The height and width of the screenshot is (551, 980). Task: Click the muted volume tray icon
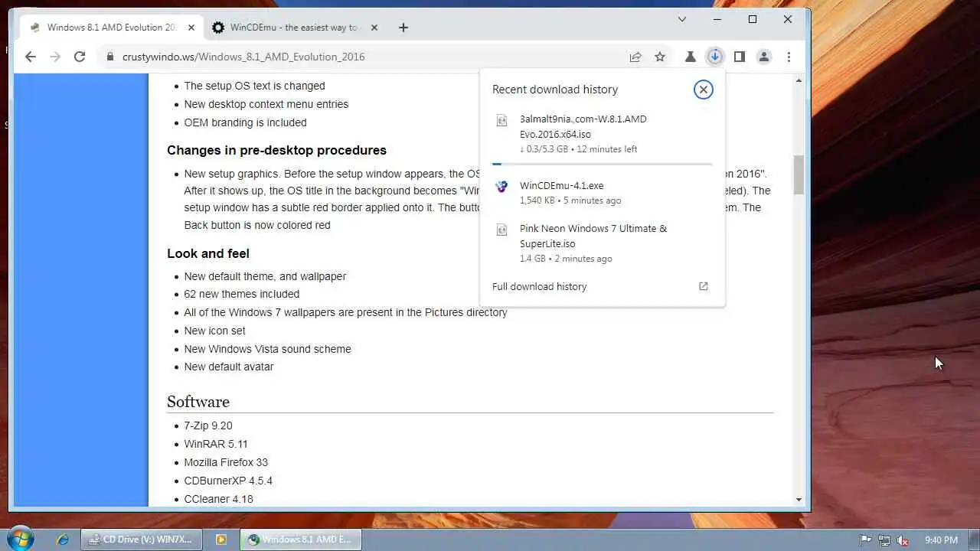tap(903, 540)
